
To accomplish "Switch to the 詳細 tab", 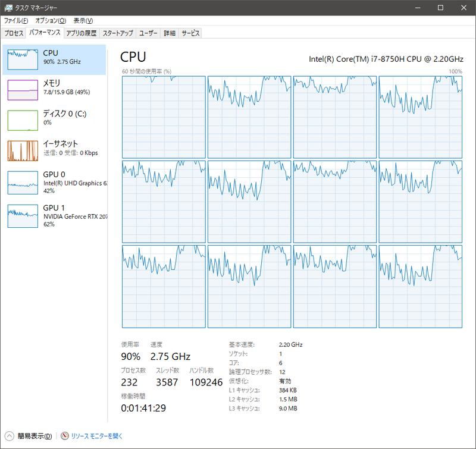I will [x=169, y=34].
